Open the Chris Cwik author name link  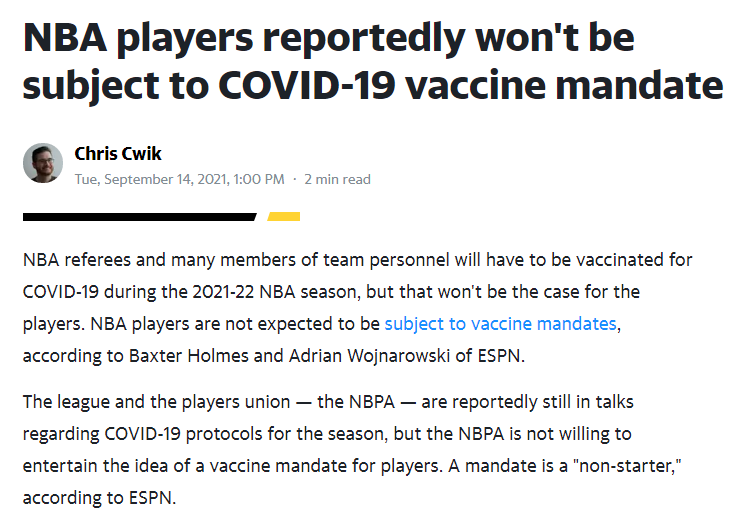click(x=118, y=153)
